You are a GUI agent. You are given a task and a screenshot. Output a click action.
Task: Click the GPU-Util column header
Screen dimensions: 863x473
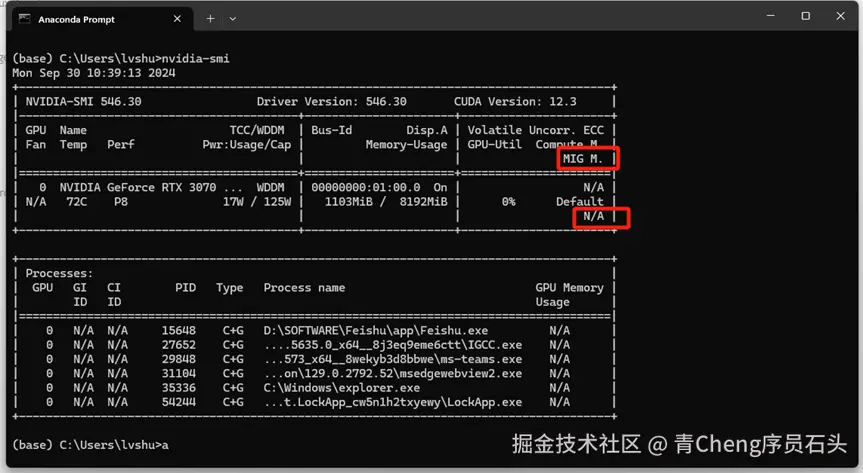tap(495, 144)
